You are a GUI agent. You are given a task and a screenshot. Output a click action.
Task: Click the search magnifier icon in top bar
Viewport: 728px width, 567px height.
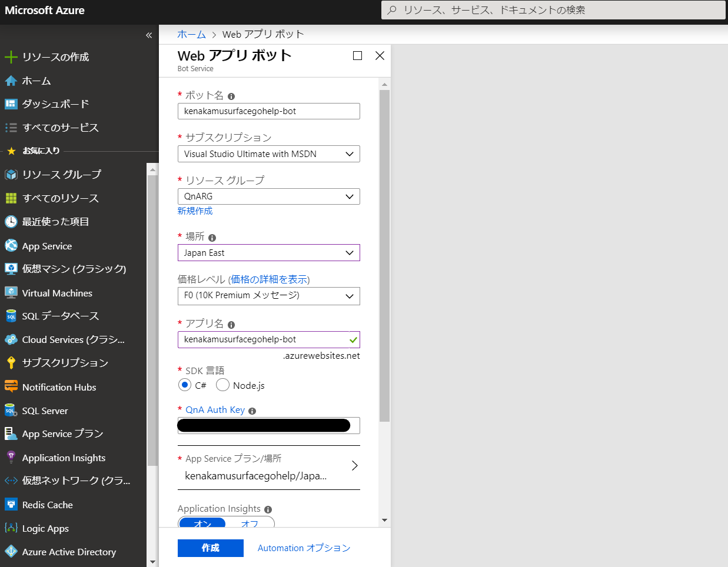click(x=392, y=10)
